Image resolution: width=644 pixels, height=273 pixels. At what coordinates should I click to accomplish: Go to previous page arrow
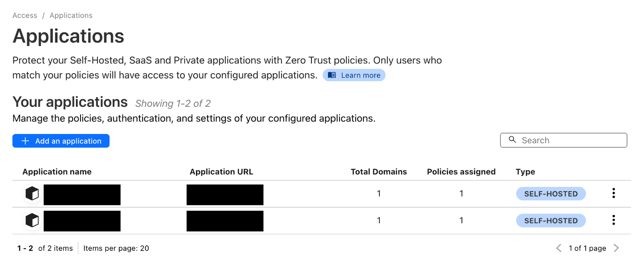point(559,249)
